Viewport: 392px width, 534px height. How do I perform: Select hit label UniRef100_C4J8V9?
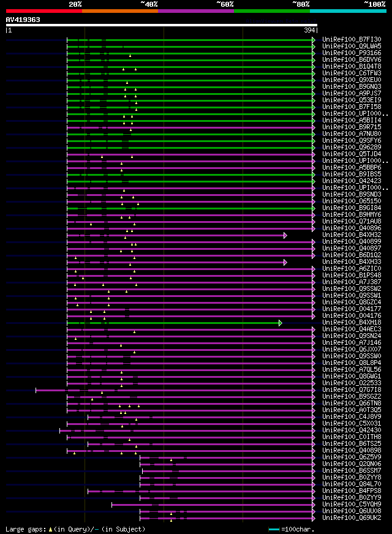(352, 417)
